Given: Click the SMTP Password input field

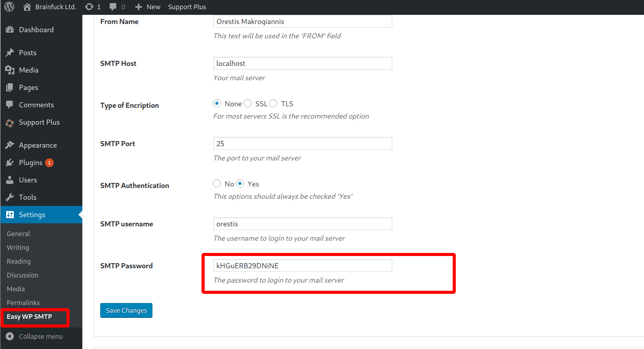Looking at the screenshot, I should coord(303,266).
